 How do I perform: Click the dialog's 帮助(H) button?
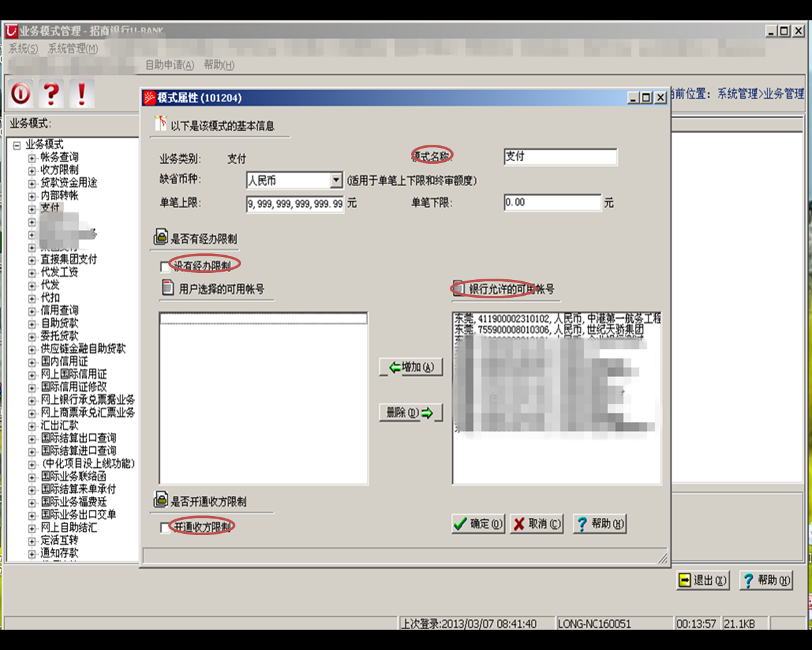click(599, 524)
